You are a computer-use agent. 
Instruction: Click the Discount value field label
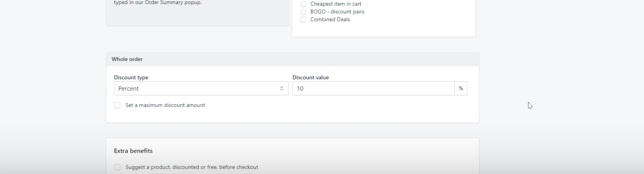click(310, 77)
